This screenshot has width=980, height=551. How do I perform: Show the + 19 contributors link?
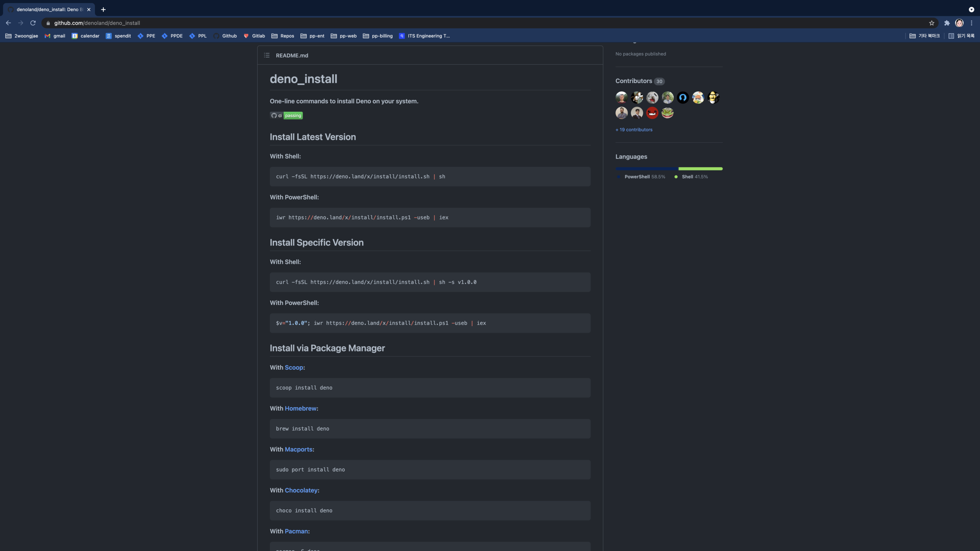tap(634, 130)
